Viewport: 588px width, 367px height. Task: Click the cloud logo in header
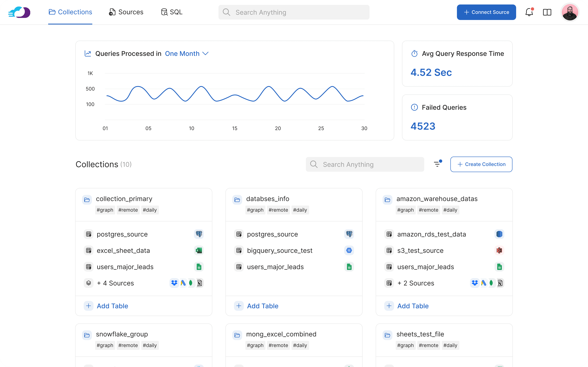(x=19, y=12)
